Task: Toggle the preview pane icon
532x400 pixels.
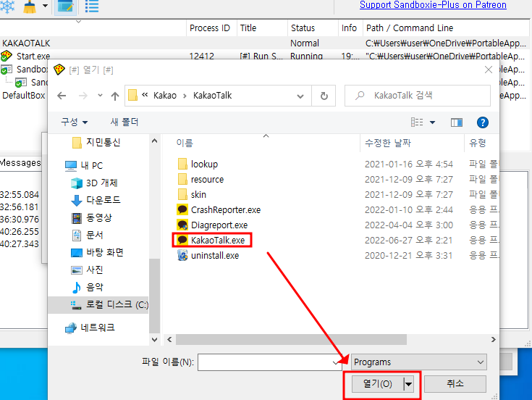Action: pyautogui.click(x=456, y=122)
